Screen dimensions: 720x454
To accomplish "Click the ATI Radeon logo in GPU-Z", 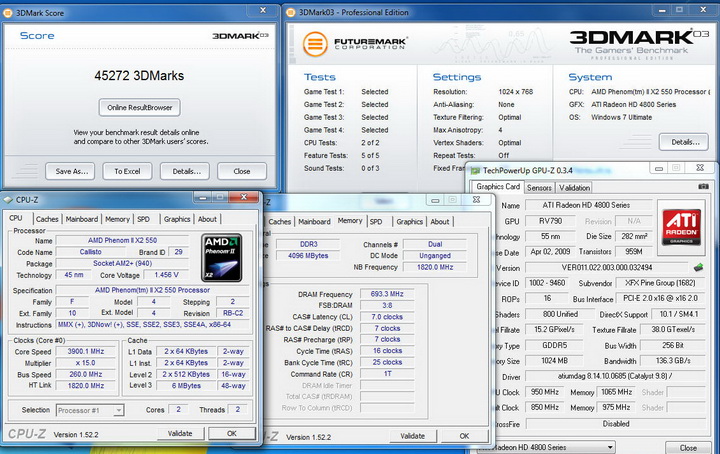I will (x=681, y=227).
